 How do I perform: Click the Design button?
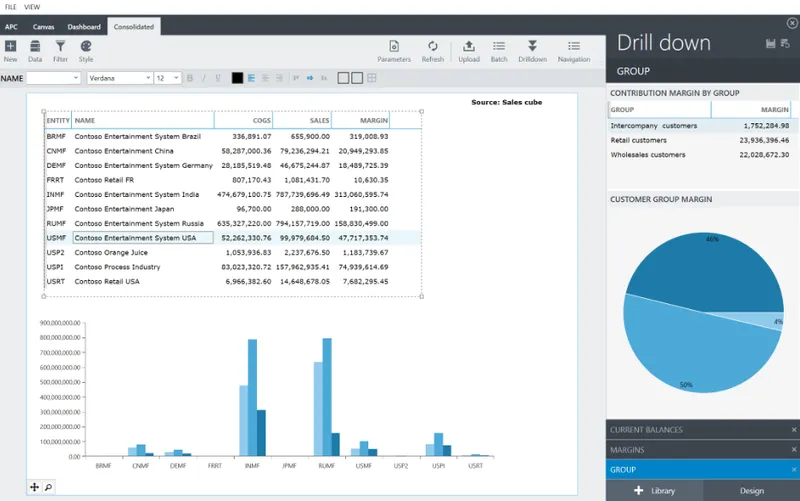[x=752, y=490]
